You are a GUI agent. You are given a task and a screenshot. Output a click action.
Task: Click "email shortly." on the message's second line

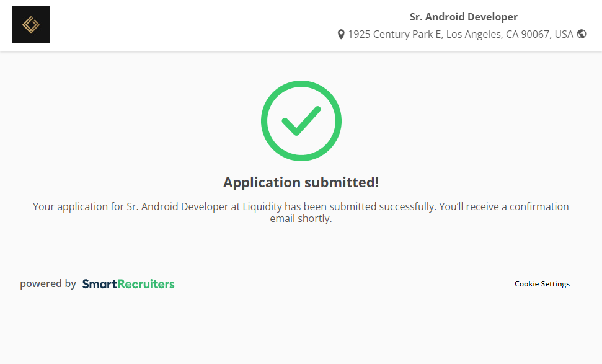tap(301, 219)
